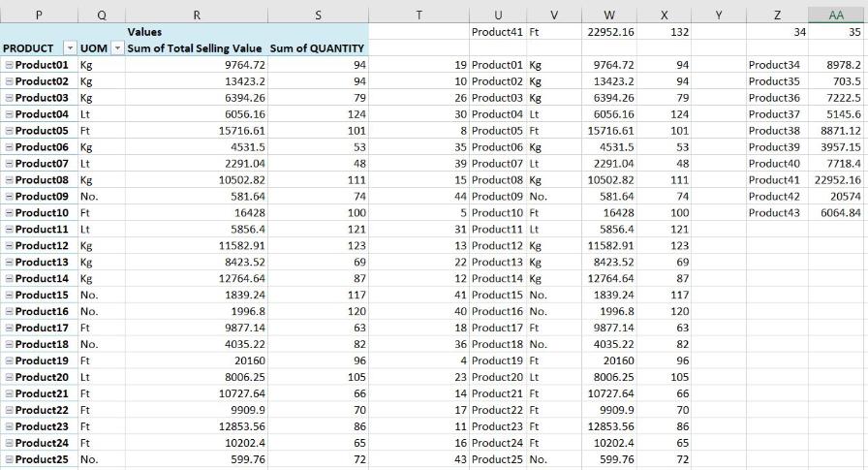Collapse Product18 pivot row

(9, 344)
